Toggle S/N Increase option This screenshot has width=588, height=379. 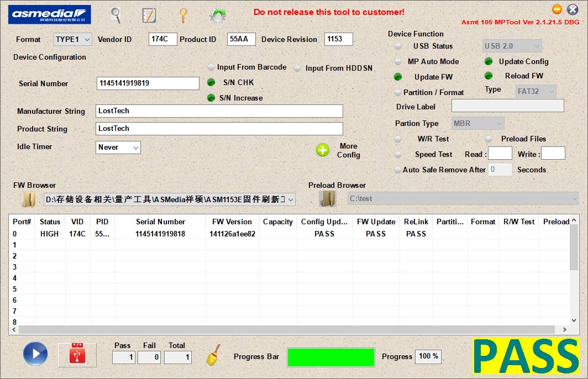(211, 98)
